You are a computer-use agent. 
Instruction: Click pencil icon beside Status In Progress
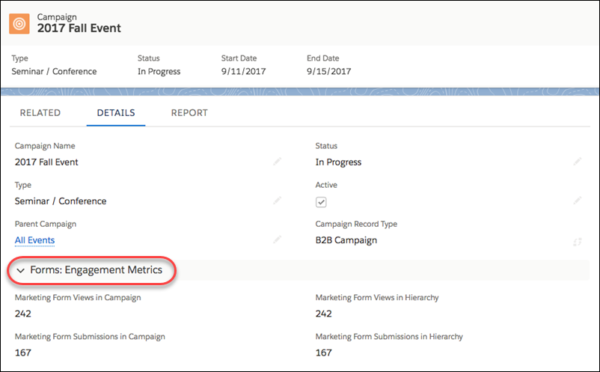coord(577,162)
